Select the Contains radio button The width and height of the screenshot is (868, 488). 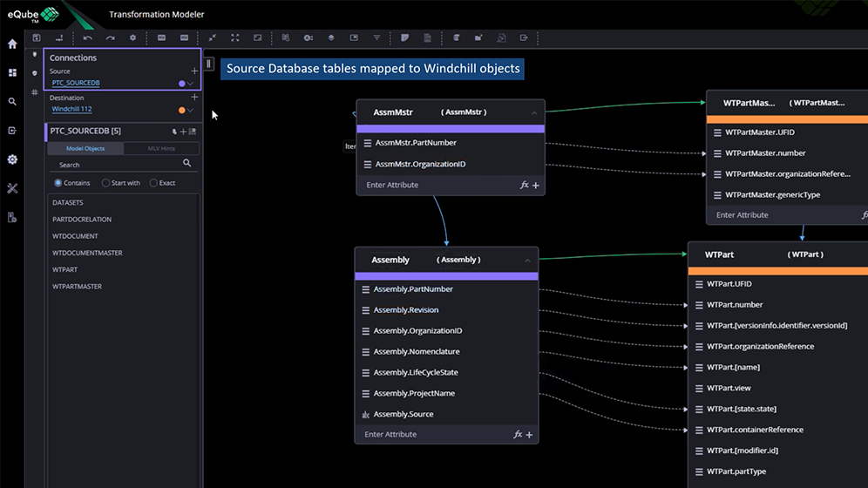pos(58,183)
